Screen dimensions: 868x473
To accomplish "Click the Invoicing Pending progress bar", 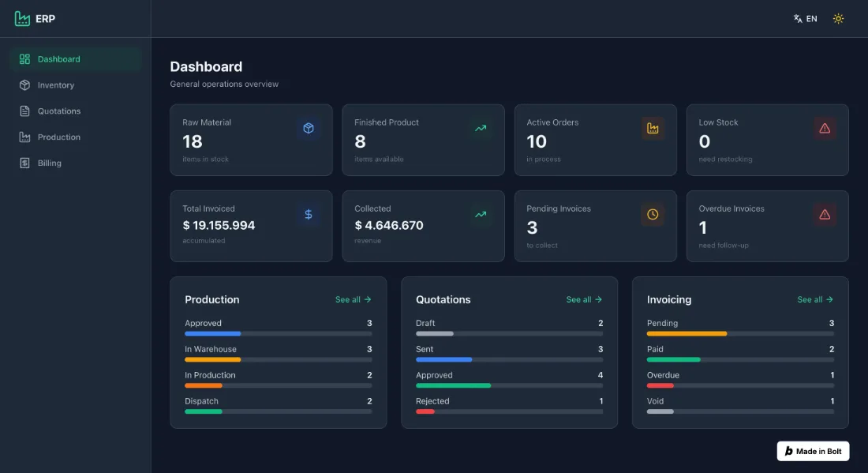I will [740, 334].
